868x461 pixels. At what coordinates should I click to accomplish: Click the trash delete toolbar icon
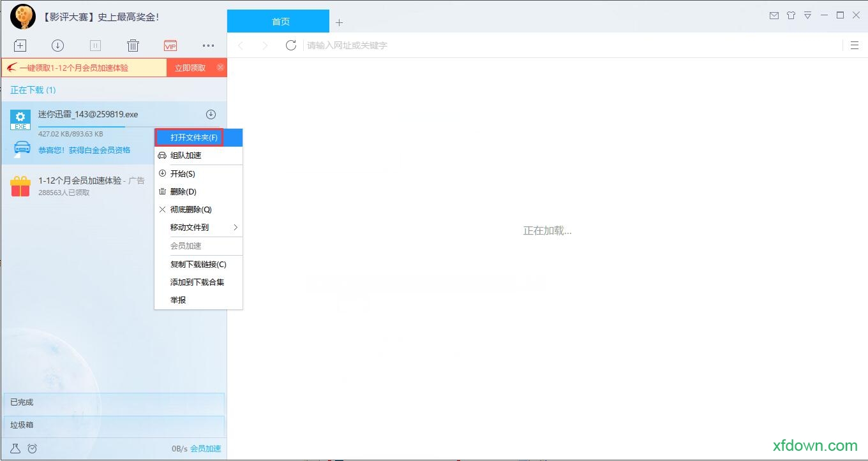point(133,45)
